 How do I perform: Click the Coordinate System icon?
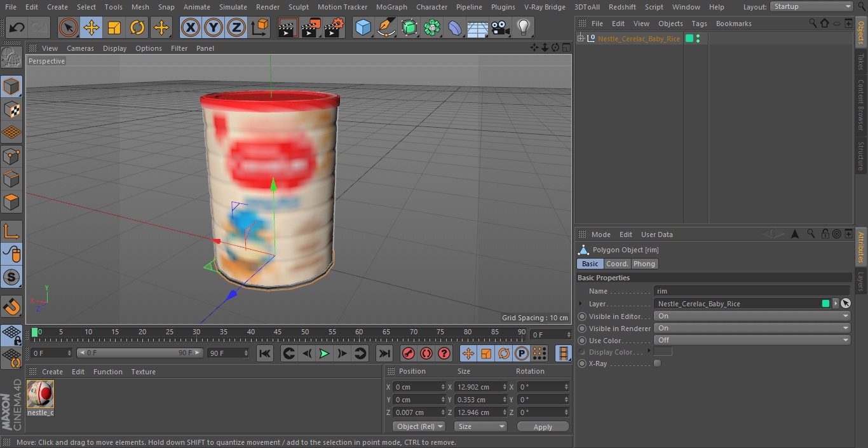pos(259,27)
